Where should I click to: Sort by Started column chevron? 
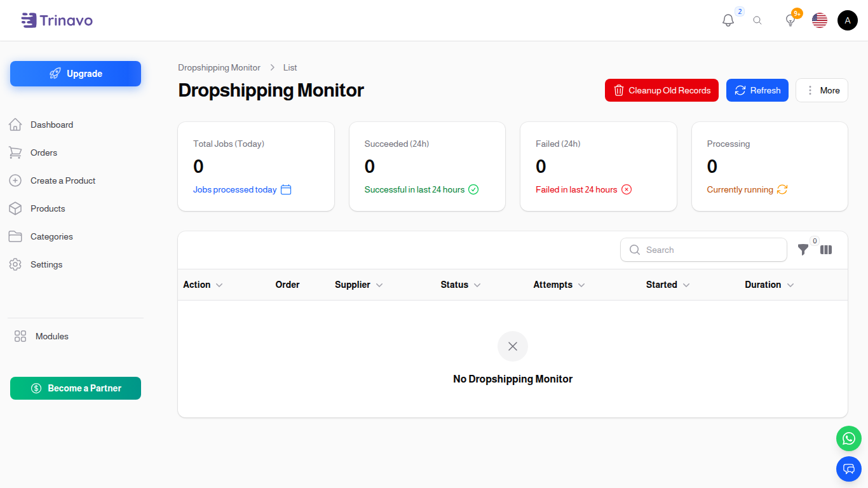pyautogui.click(x=686, y=285)
